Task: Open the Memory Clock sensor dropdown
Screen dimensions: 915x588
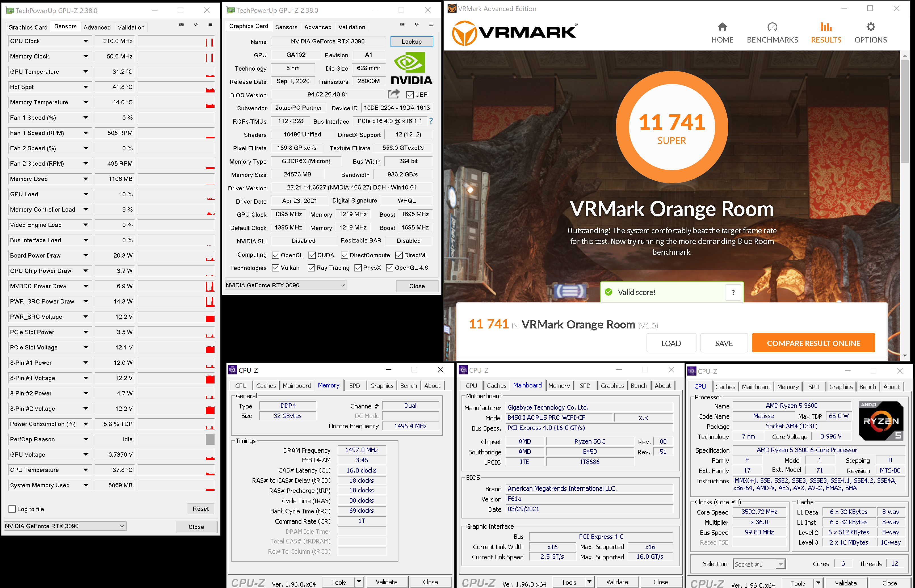Action: 86,56
